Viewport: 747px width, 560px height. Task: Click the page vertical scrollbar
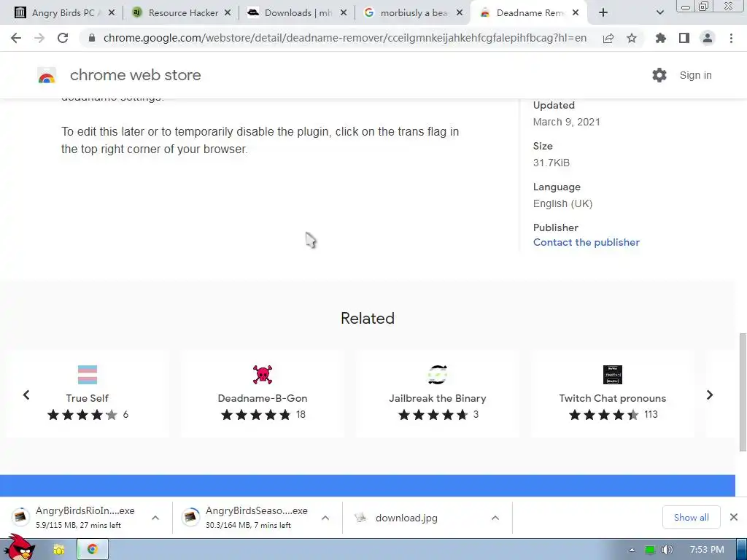click(x=742, y=392)
